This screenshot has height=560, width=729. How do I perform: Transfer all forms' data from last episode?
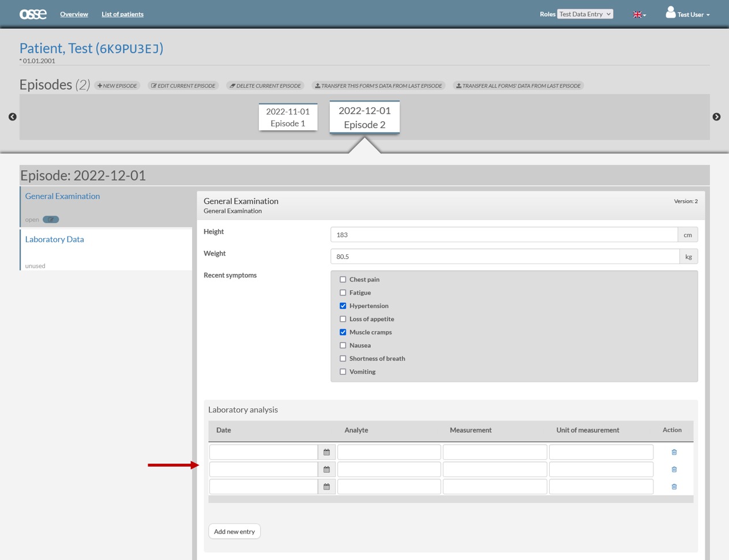pyautogui.click(x=518, y=85)
